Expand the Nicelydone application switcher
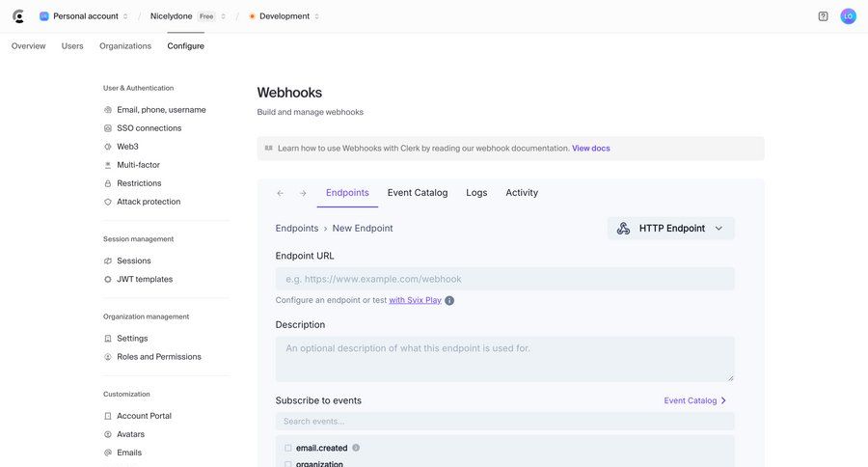The image size is (868, 467). pyautogui.click(x=223, y=16)
